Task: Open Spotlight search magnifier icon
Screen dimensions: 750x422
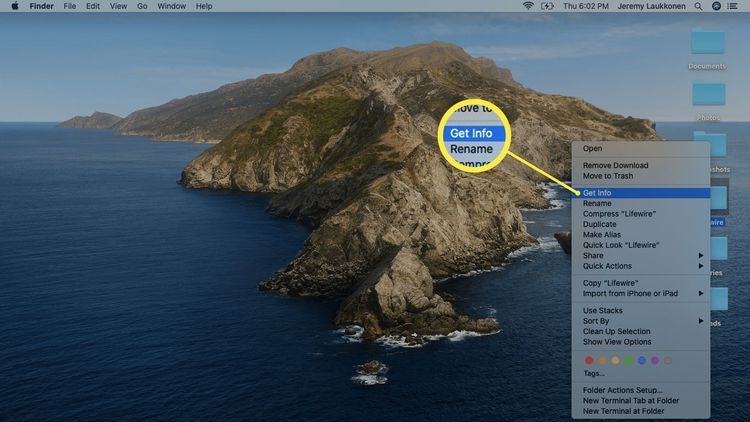Action: click(697, 6)
